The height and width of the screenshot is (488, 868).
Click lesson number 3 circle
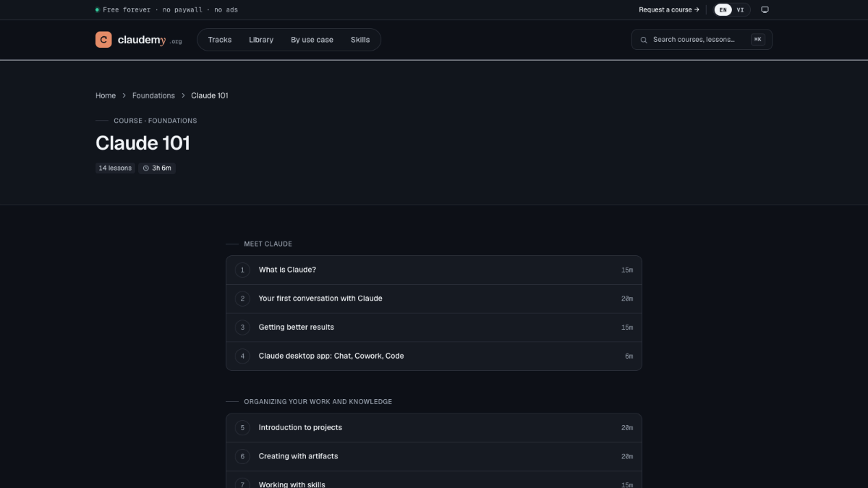coord(242,328)
